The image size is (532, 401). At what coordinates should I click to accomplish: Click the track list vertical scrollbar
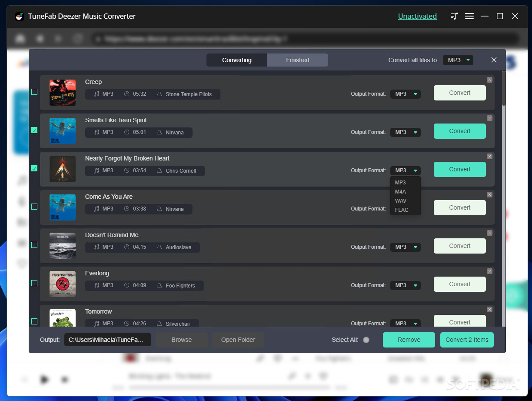coord(504,88)
